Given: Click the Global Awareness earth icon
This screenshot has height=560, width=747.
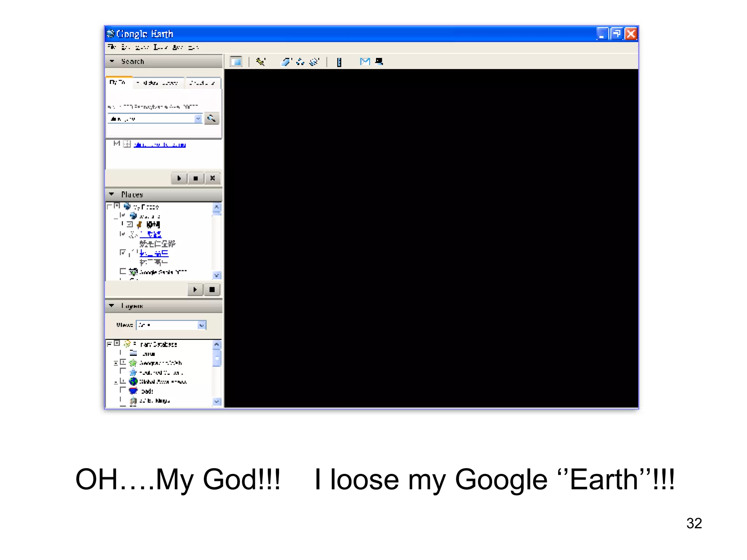Looking at the screenshot, I should [x=133, y=381].
